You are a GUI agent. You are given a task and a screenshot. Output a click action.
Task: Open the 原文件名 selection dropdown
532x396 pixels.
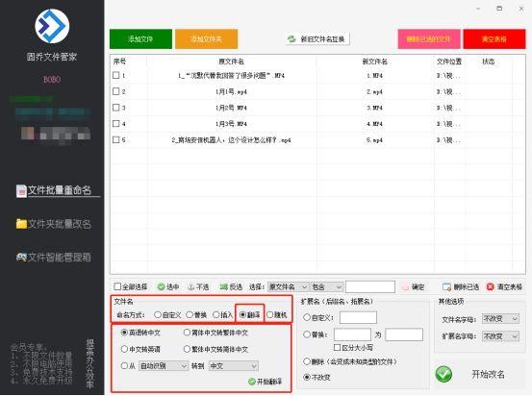point(288,287)
